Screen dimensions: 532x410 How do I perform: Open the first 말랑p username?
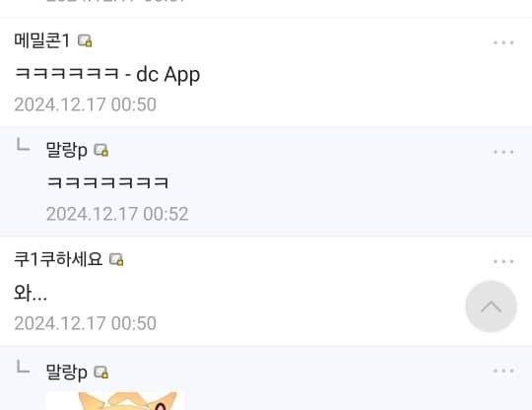click(x=67, y=150)
